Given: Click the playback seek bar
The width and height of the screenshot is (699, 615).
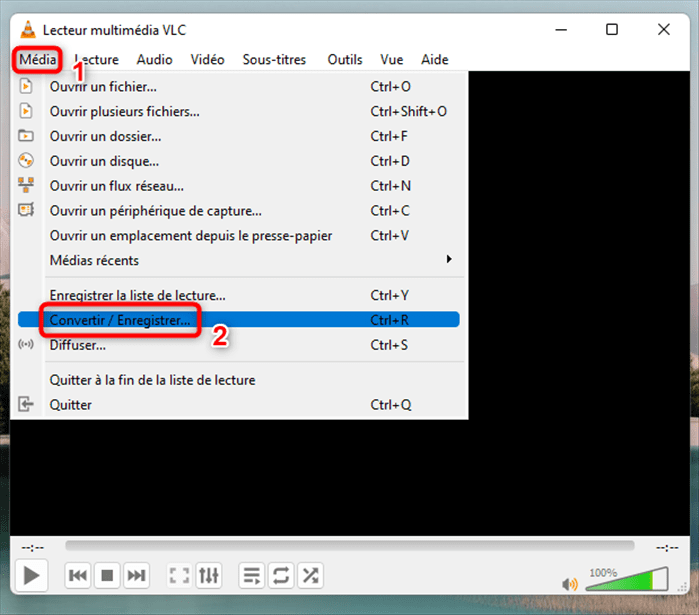Looking at the screenshot, I should point(350,546).
